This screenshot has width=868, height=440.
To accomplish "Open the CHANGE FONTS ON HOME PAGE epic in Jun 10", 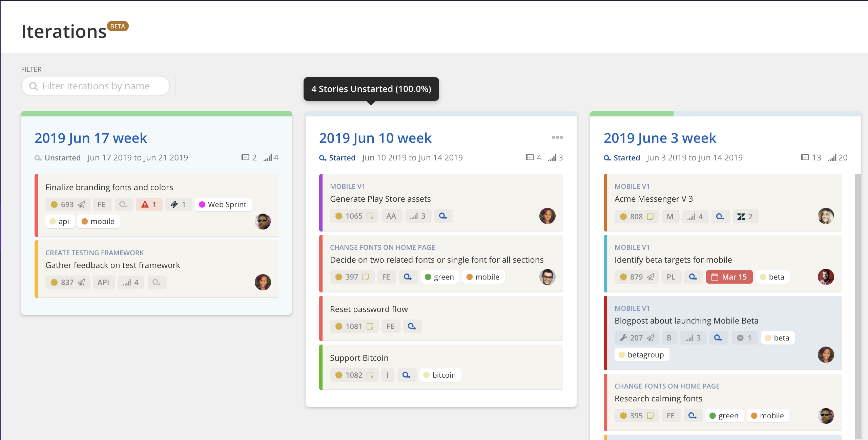I will [383, 247].
